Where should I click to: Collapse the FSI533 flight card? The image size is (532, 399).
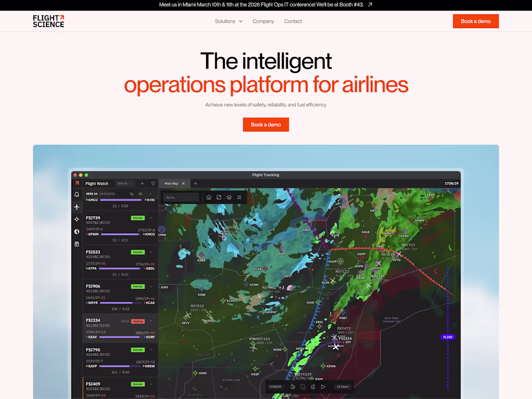(151, 252)
